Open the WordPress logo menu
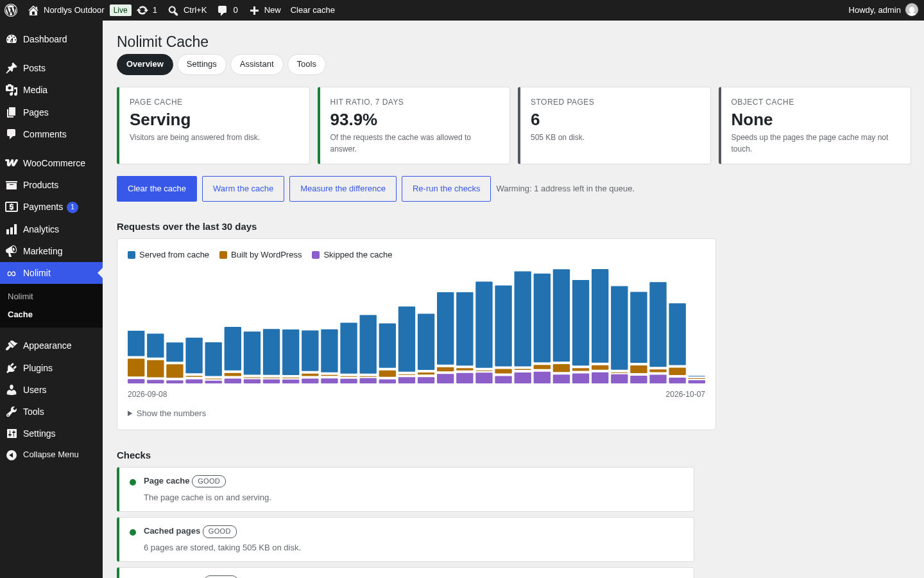 [11, 10]
